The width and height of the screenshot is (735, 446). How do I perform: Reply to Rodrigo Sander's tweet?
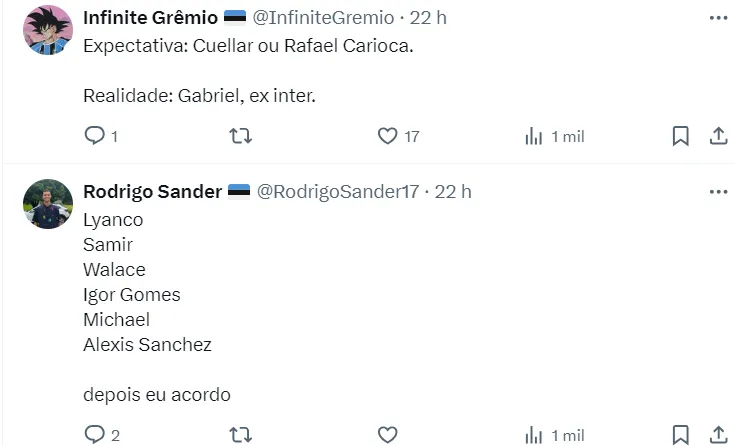coord(95,434)
